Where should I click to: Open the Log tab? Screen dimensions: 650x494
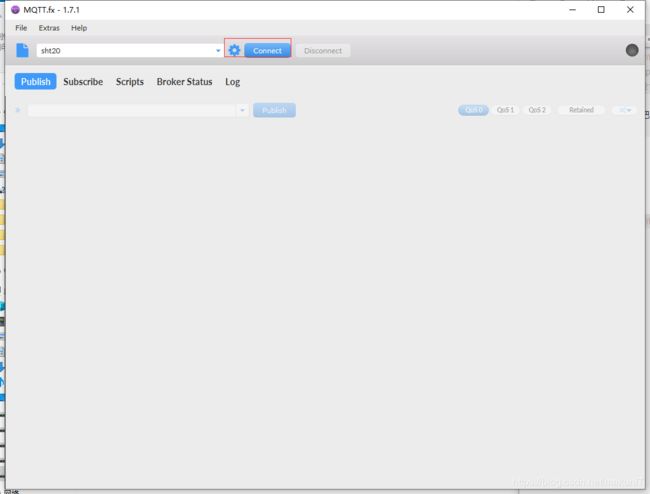tap(233, 82)
